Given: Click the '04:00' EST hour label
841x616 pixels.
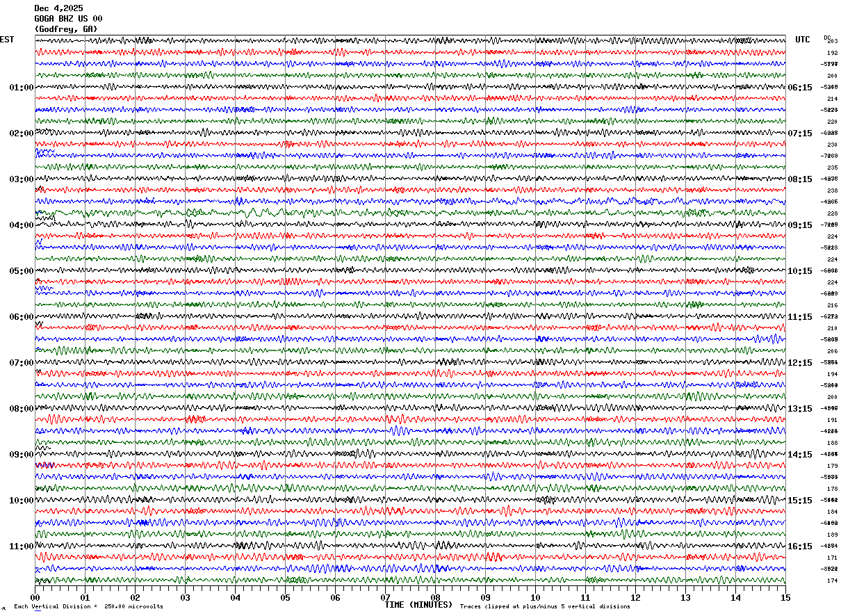Looking at the screenshot, I should point(22,225).
